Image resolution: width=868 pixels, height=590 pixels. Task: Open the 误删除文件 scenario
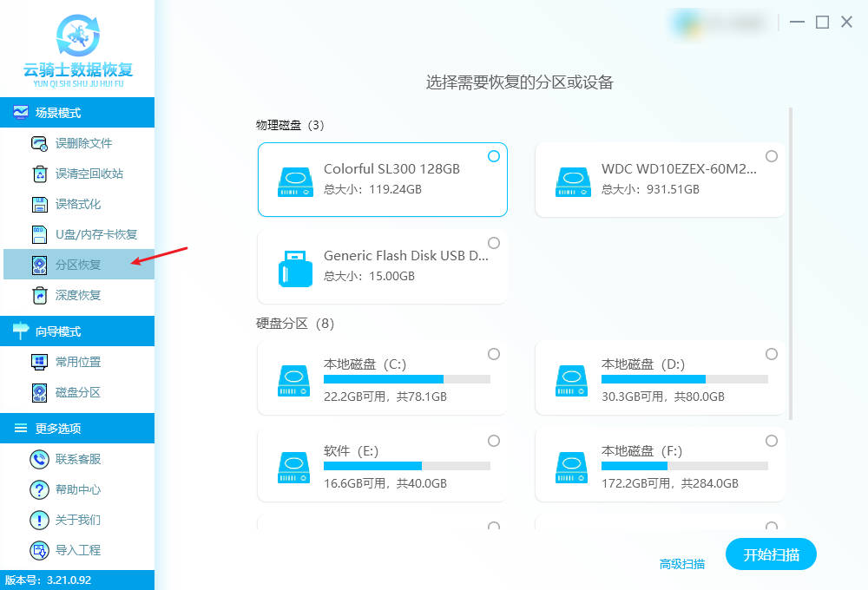(79, 143)
